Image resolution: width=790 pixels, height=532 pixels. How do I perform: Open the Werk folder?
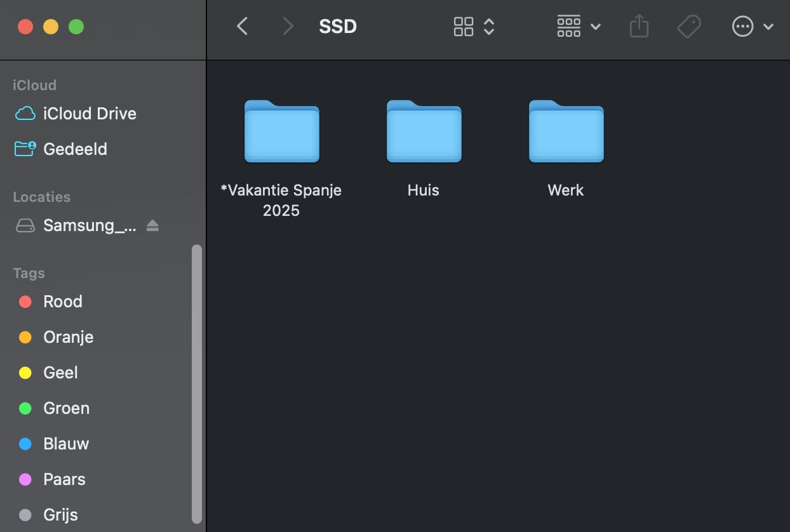pyautogui.click(x=566, y=131)
